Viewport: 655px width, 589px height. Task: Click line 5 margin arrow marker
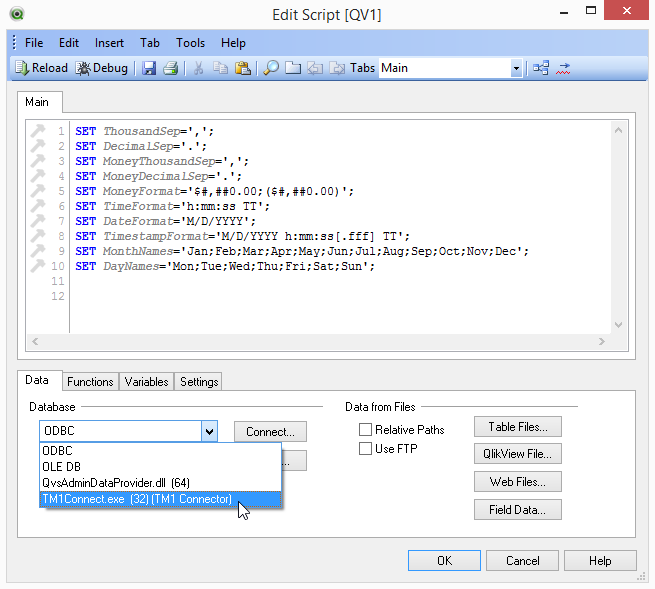(x=38, y=191)
